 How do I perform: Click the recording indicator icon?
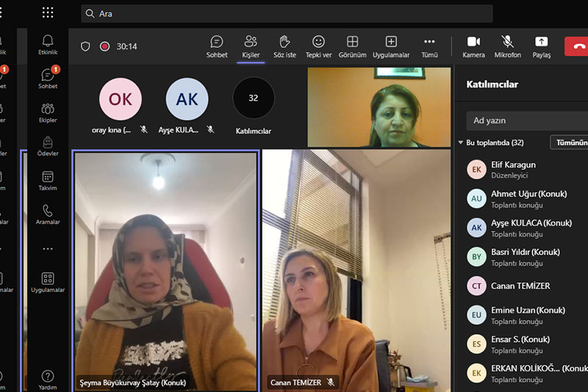tap(104, 46)
